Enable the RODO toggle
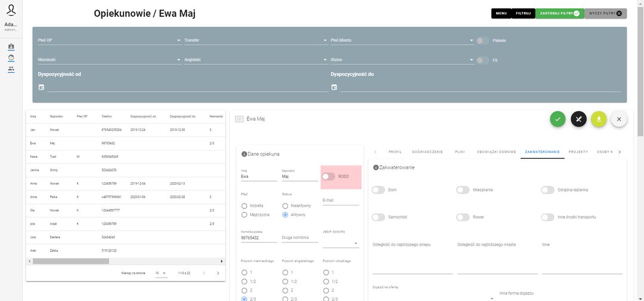This screenshot has width=644, height=301. click(x=329, y=176)
